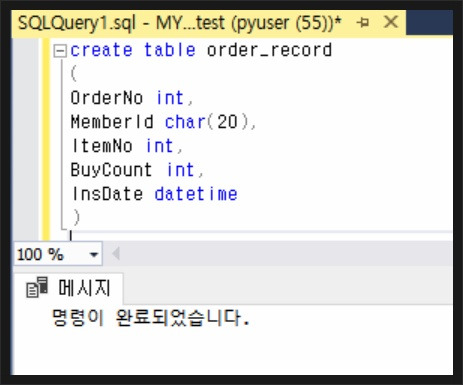Collapse the create table code block

(x=60, y=51)
